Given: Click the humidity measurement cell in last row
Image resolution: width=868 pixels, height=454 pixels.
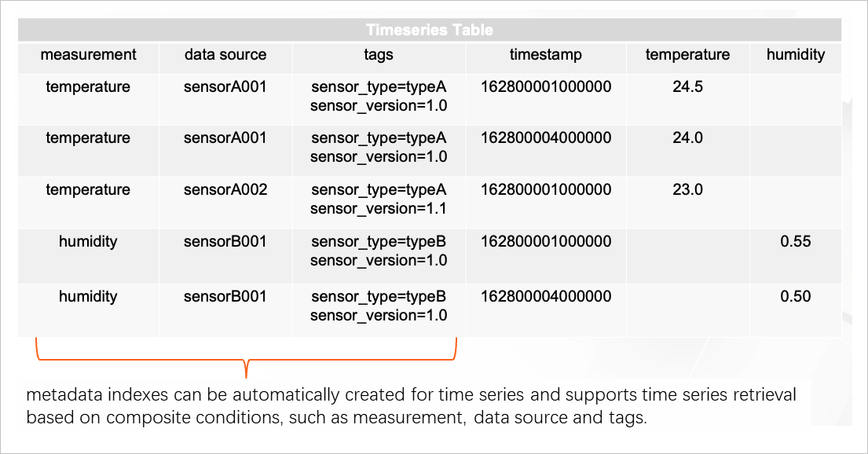Looking at the screenshot, I should pos(88,296).
